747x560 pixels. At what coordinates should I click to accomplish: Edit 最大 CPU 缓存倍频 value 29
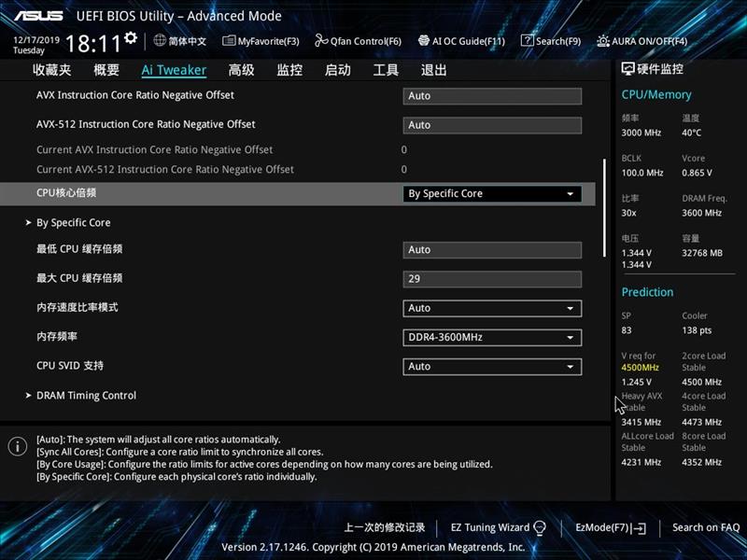[492, 279]
